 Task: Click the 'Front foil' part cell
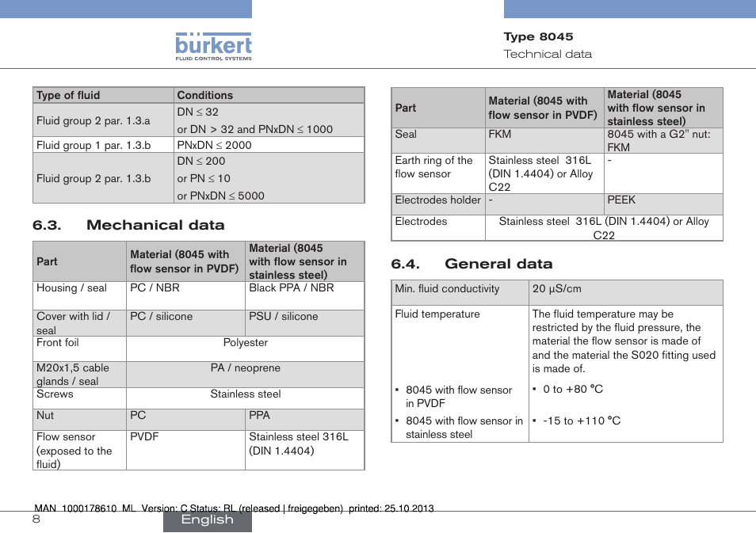click(79, 348)
